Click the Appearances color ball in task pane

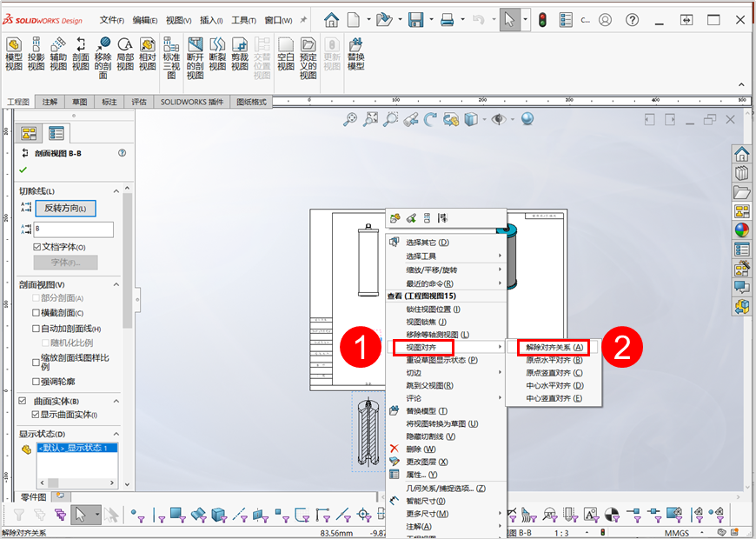point(742,230)
